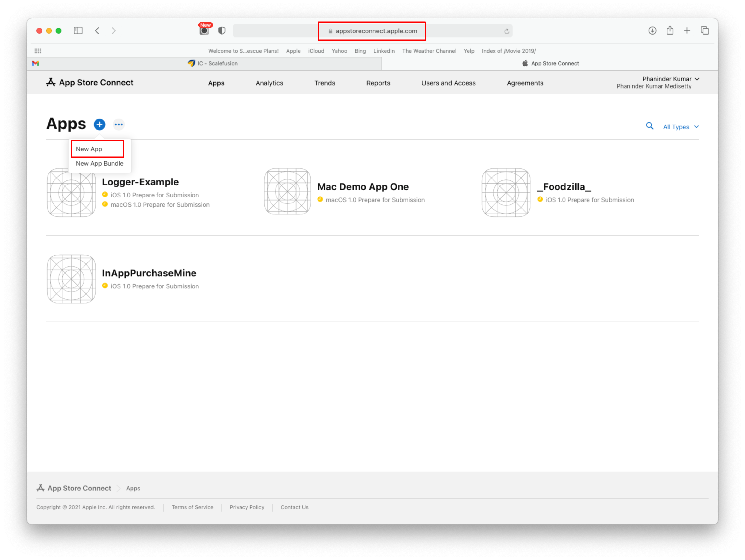This screenshot has height=560, width=745.
Task: Open the ellipsis more-options button beside Apps
Action: tap(119, 125)
